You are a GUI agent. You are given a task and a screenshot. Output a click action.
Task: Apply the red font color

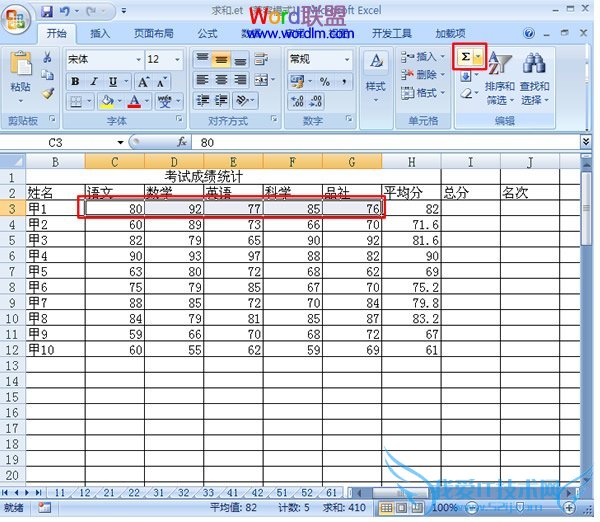[x=134, y=101]
